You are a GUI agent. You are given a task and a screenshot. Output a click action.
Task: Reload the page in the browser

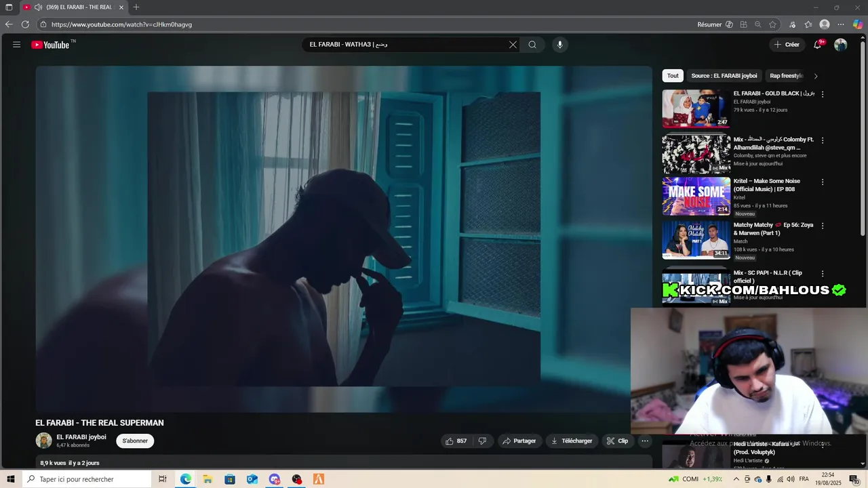point(25,24)
